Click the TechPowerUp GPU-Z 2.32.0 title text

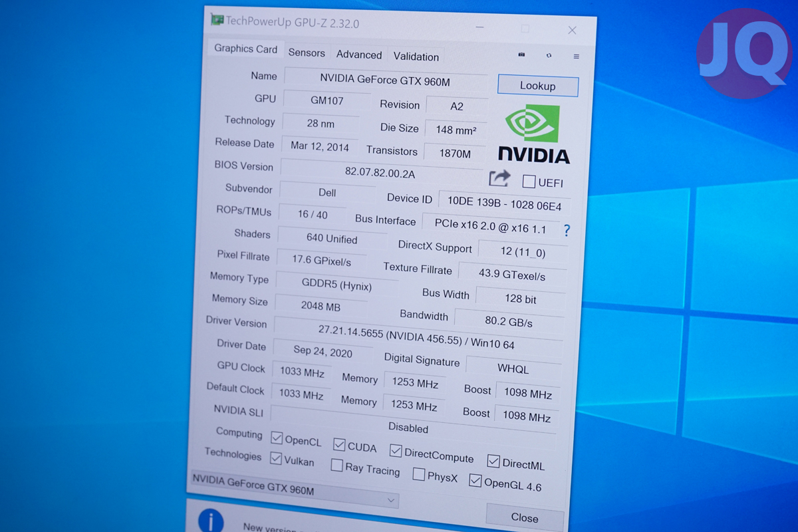tap(293, 22)
